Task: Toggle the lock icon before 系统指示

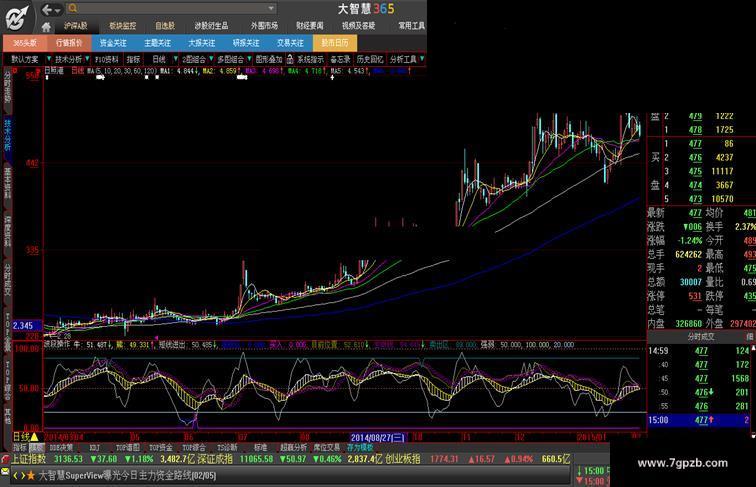Action: (x=290, y=59)
